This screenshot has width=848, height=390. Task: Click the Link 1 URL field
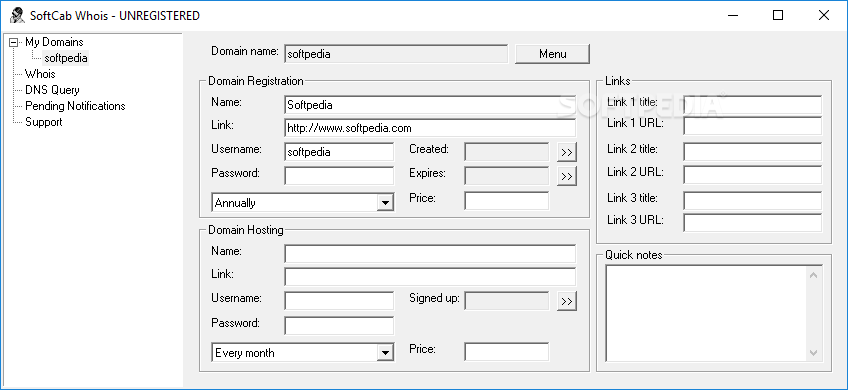[752, 125]
